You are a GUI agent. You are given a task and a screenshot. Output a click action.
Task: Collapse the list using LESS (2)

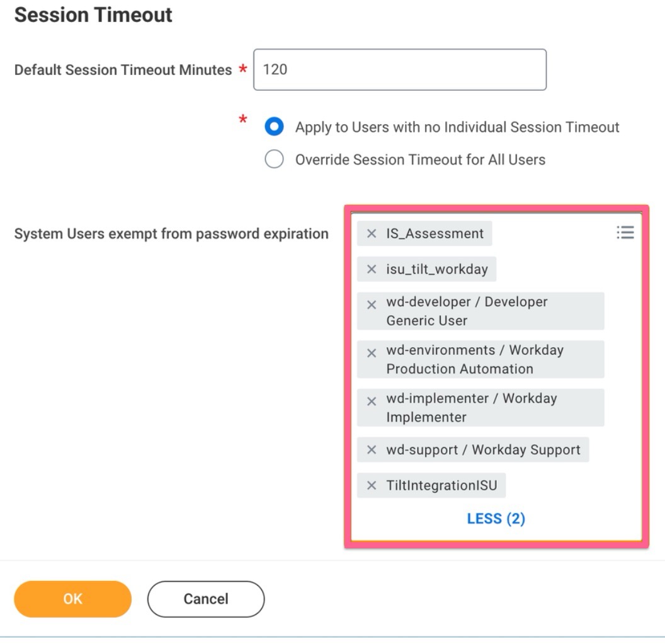click(x=496, y=519)
